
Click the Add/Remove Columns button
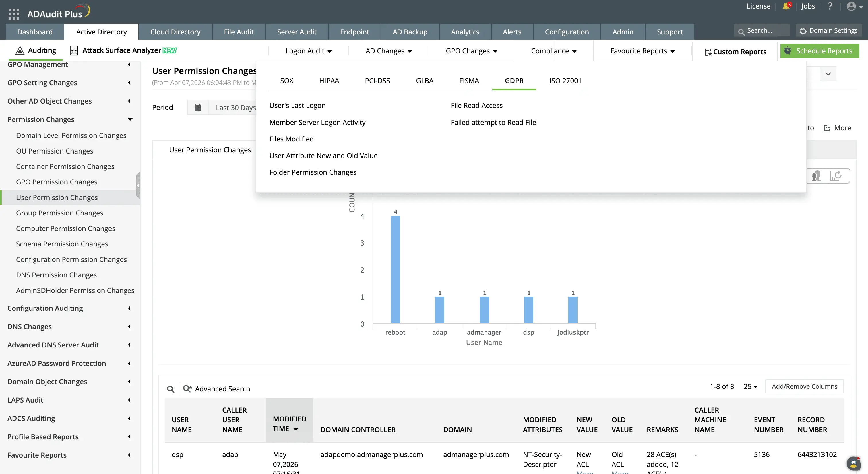click(x=804, y=386)
